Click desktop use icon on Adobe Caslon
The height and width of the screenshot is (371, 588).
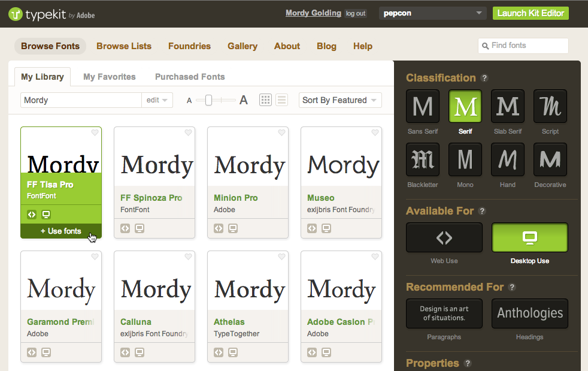(326, 352)
